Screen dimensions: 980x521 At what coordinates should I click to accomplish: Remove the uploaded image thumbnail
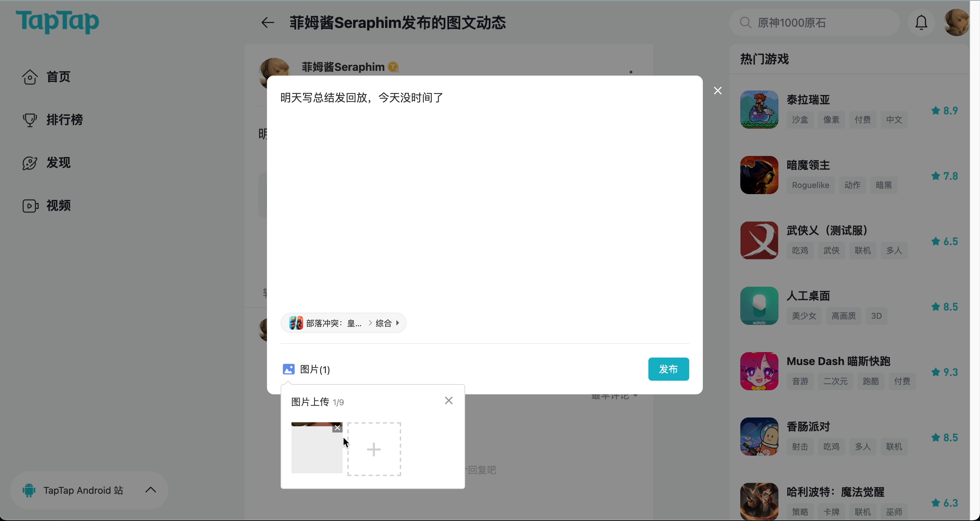[337, 428]
